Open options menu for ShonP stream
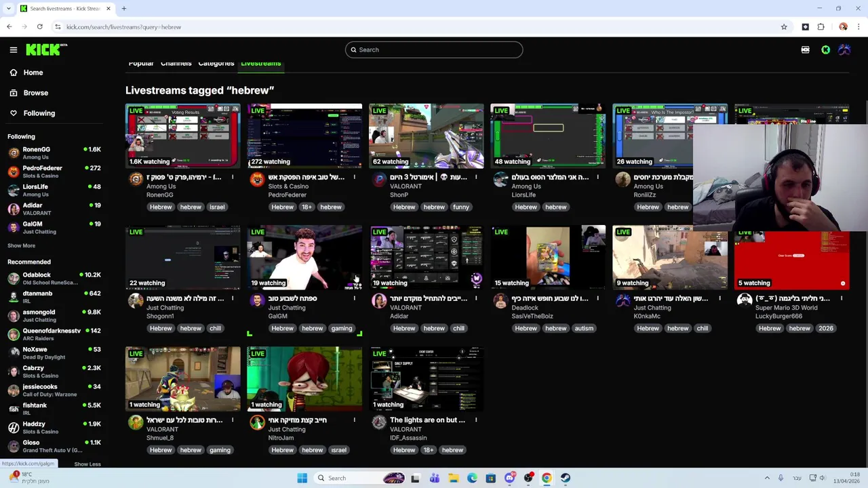The image size is (868, 488). click(x=476, y=178)
